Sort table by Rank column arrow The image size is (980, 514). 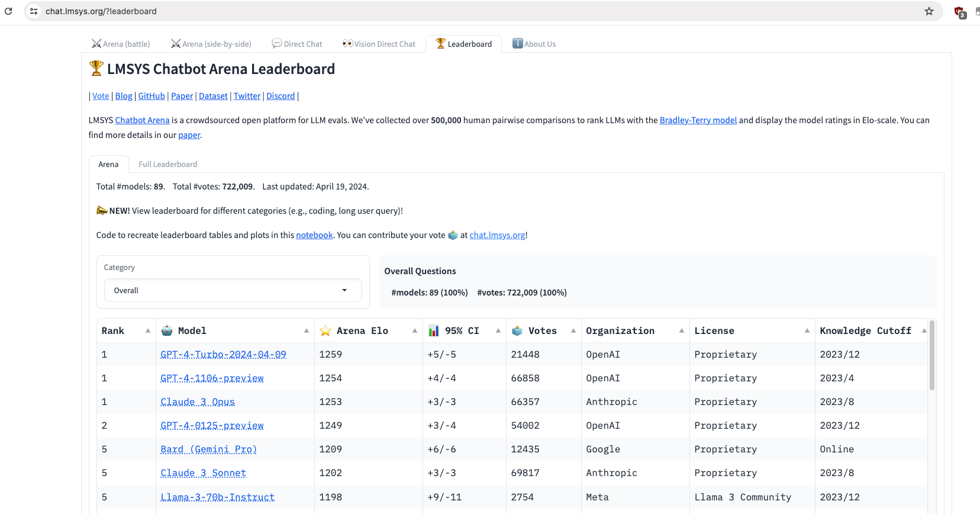pyautogui.click(x=148, y=330)
